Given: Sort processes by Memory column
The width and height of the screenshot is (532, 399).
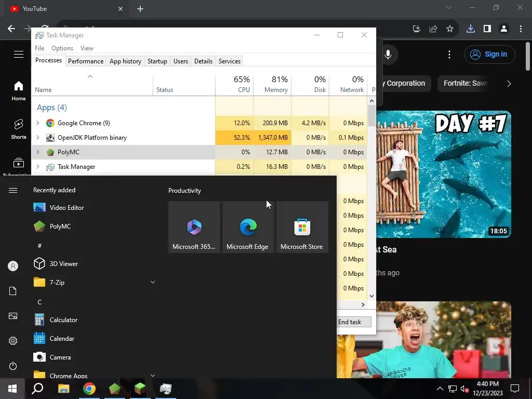Looking at the screenshot, I should tap(272, 84).
